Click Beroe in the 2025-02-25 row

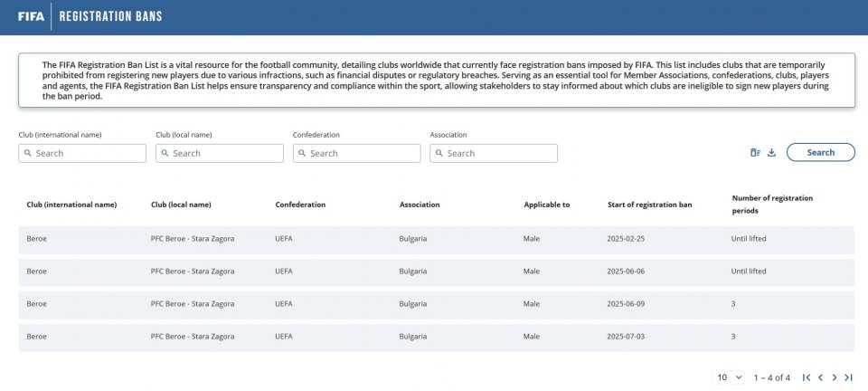pos(36,239)
